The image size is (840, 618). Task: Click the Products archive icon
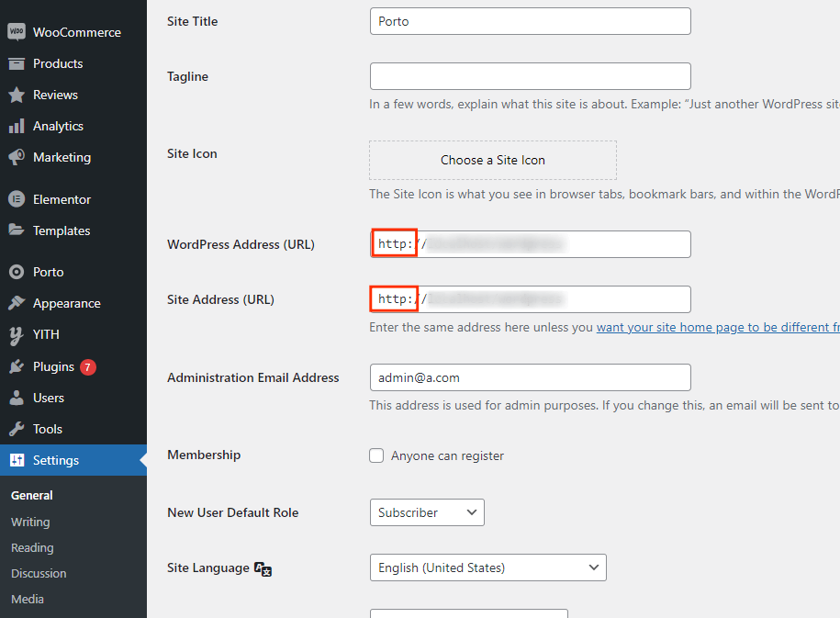coord(17,63)
